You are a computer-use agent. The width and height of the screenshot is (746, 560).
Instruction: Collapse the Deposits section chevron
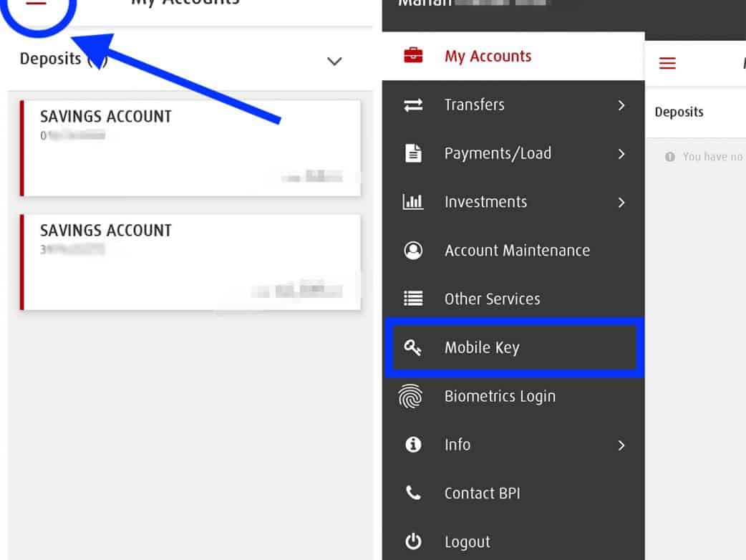tap(334, 61)
